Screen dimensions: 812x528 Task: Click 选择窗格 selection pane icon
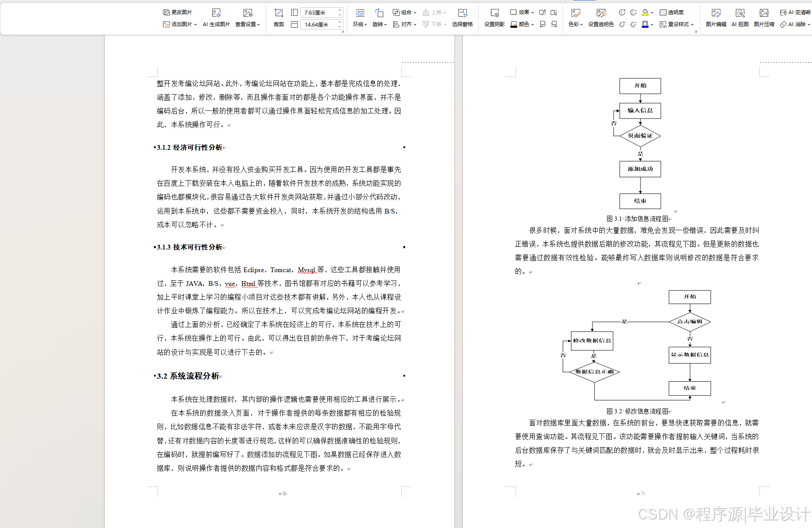(462, 13)
